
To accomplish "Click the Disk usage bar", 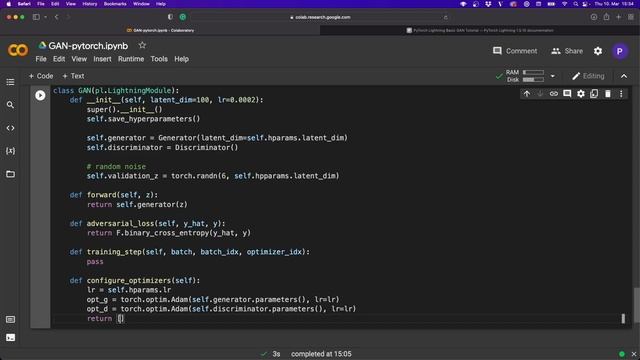I will [x=533, y=80].
